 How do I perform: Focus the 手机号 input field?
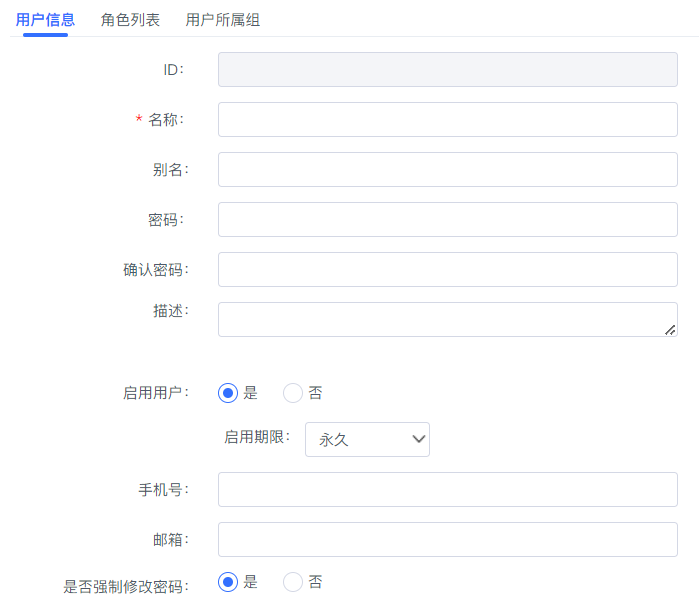coord(448,489)
